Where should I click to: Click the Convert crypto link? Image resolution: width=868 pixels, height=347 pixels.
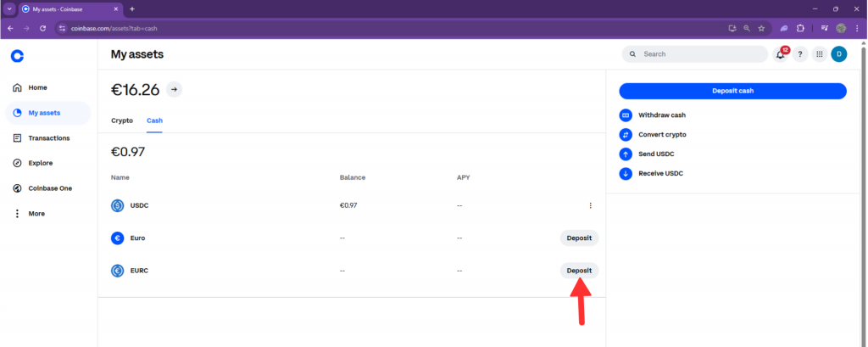tap(662, 135)
